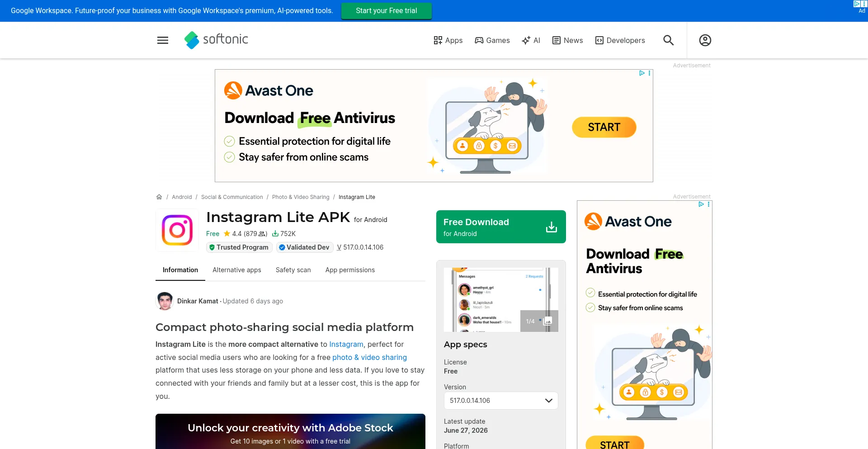Click Adobe Stock promo banner

pyautogui.click(x=290, y=431)
